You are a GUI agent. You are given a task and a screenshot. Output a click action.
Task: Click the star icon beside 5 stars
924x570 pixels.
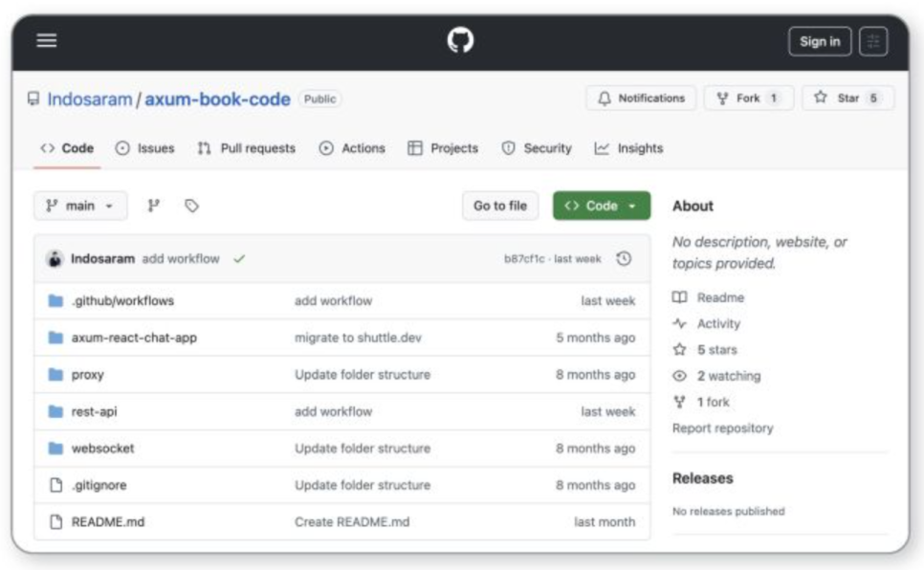pyautogui.click(x=679, y=349)
